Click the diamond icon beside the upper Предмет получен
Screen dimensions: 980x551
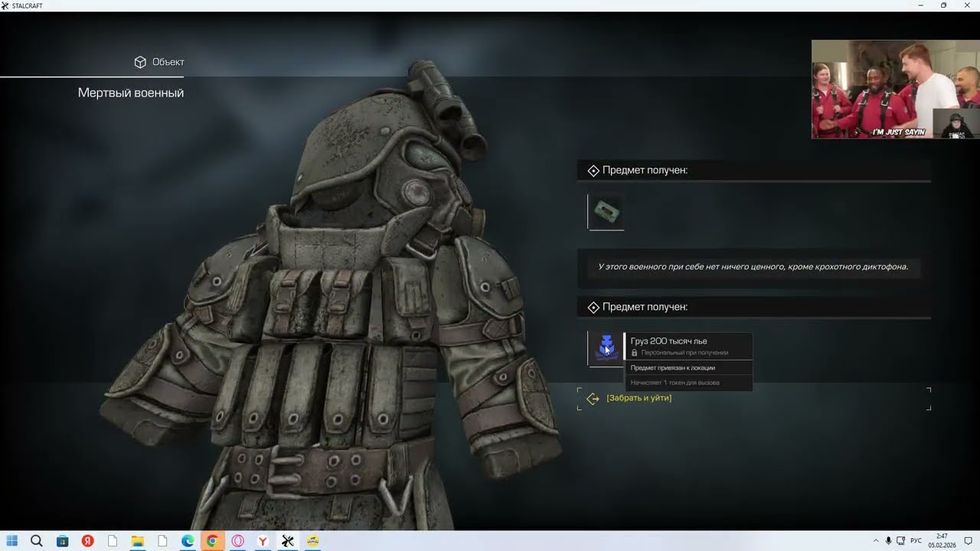(593, 171)
